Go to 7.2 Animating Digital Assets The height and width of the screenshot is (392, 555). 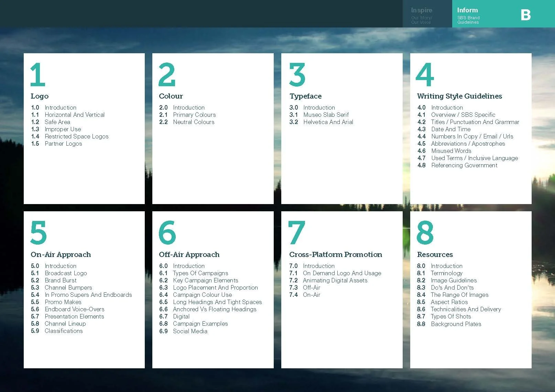click(328, 280)
